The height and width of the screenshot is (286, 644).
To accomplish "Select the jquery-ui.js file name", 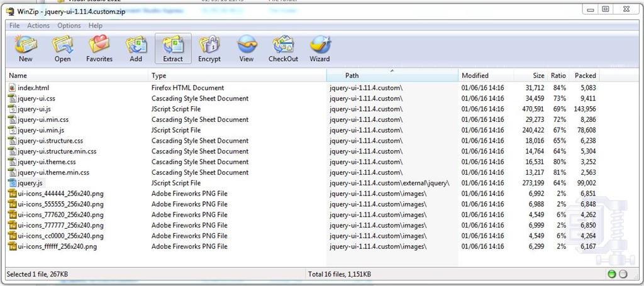I will 34,109.
